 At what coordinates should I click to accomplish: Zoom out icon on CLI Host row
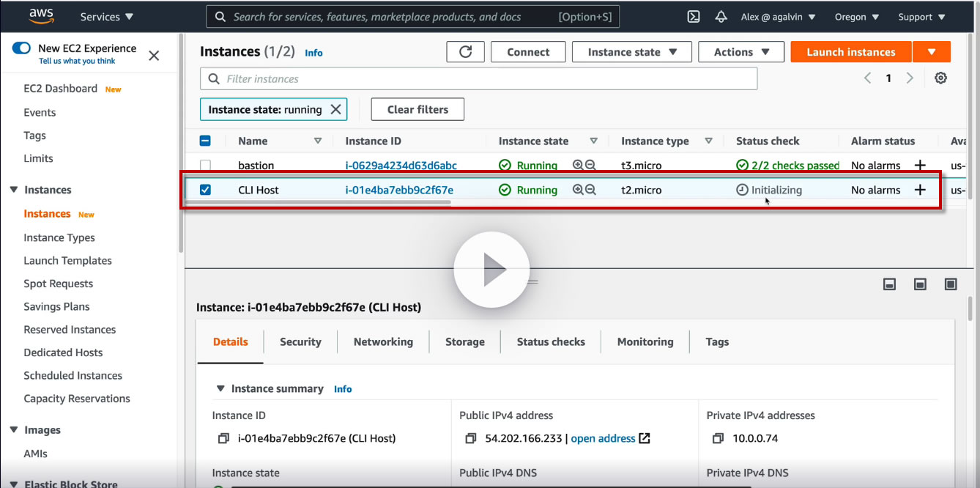click(x=590, y=190)
